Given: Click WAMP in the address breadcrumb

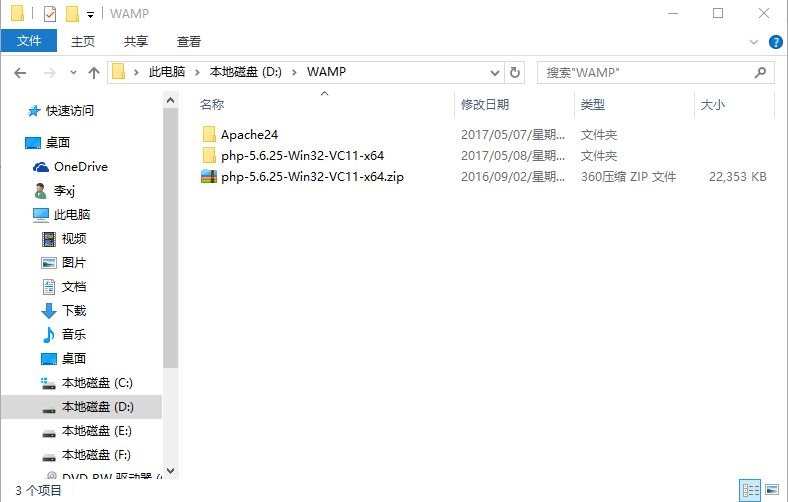Looking at the screenshot, I should click(x=326, y=72).
